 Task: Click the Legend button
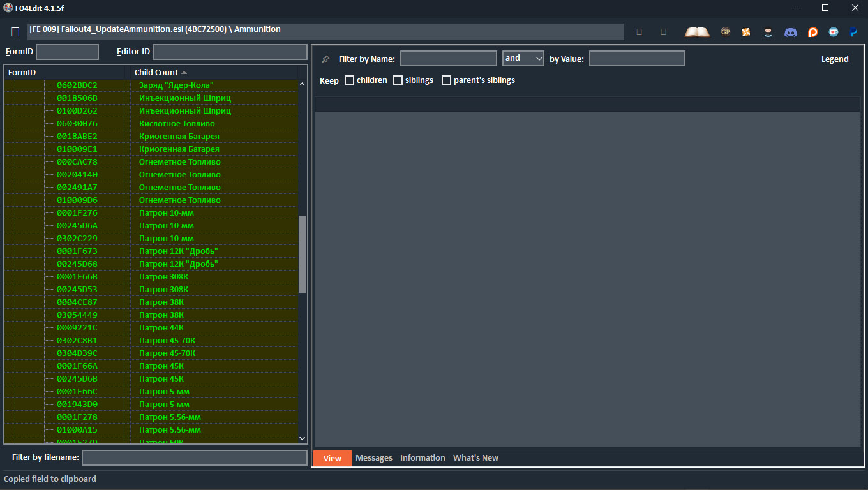834,59
